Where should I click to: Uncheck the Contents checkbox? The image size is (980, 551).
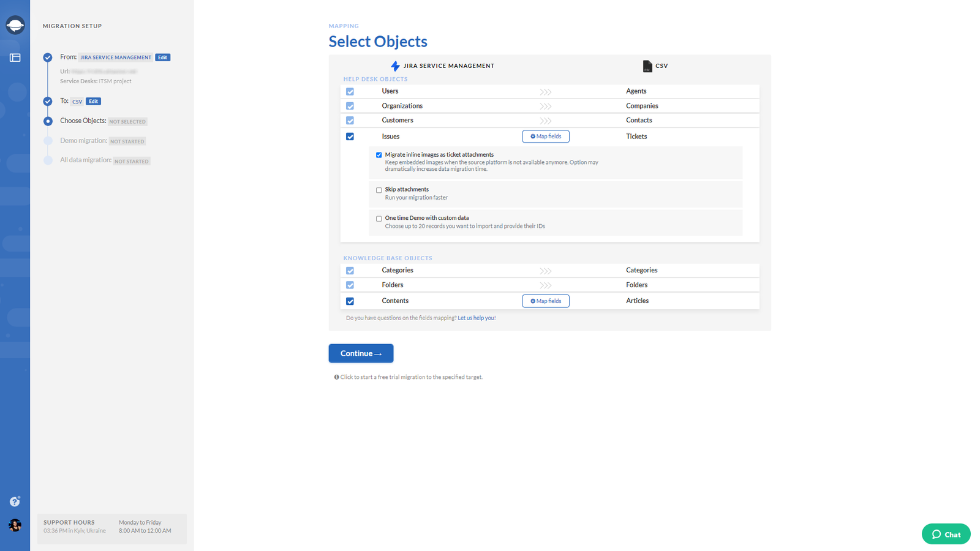click(350, 301)
